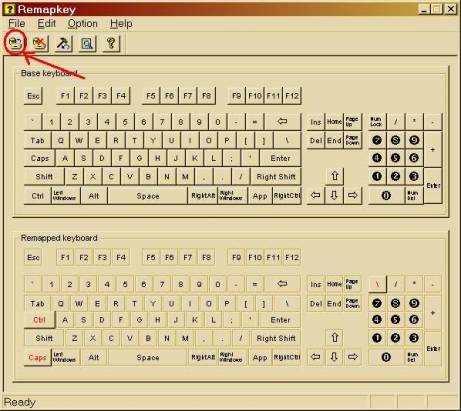Click red backslash numpad key in Remapped keyboard

pos(377,284)
